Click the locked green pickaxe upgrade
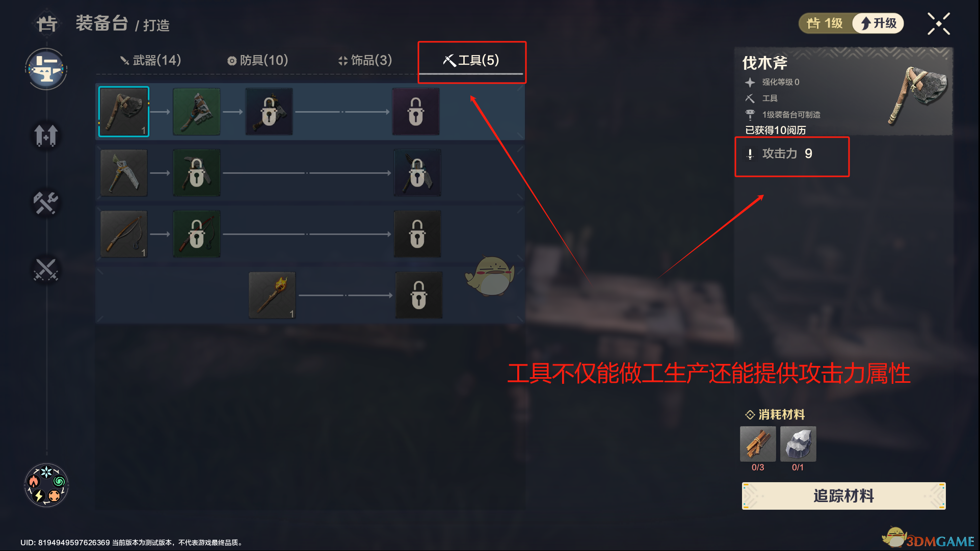980x551 pixels. [x=197, y=173]
